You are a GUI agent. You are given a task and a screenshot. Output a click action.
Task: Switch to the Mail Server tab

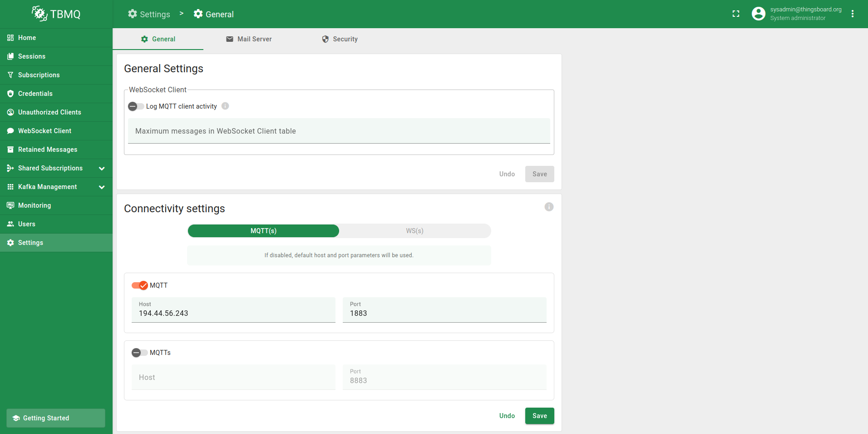click(x=249, y=39)
